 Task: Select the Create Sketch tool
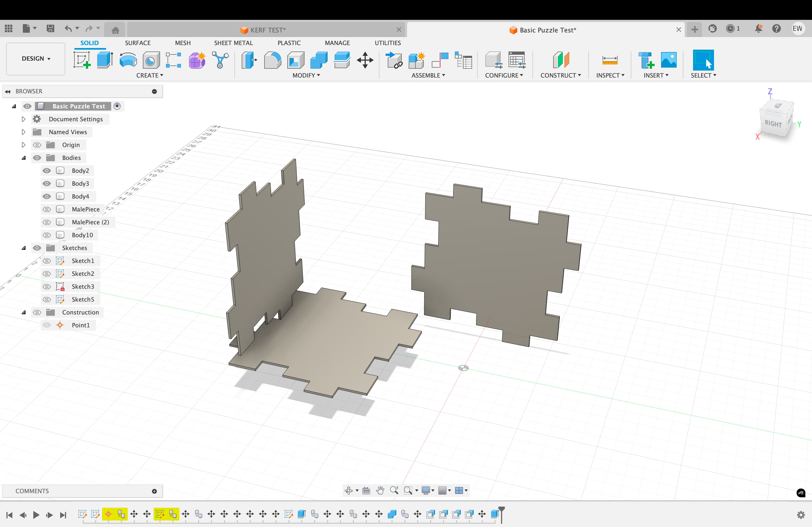82,60
